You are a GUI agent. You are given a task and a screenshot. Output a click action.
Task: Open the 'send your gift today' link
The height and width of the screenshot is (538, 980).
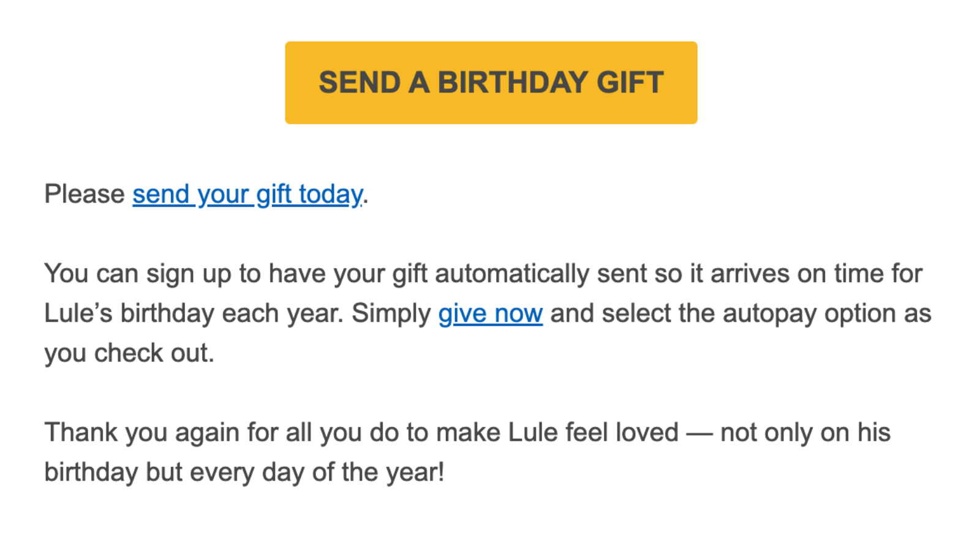tap(247, 195)
